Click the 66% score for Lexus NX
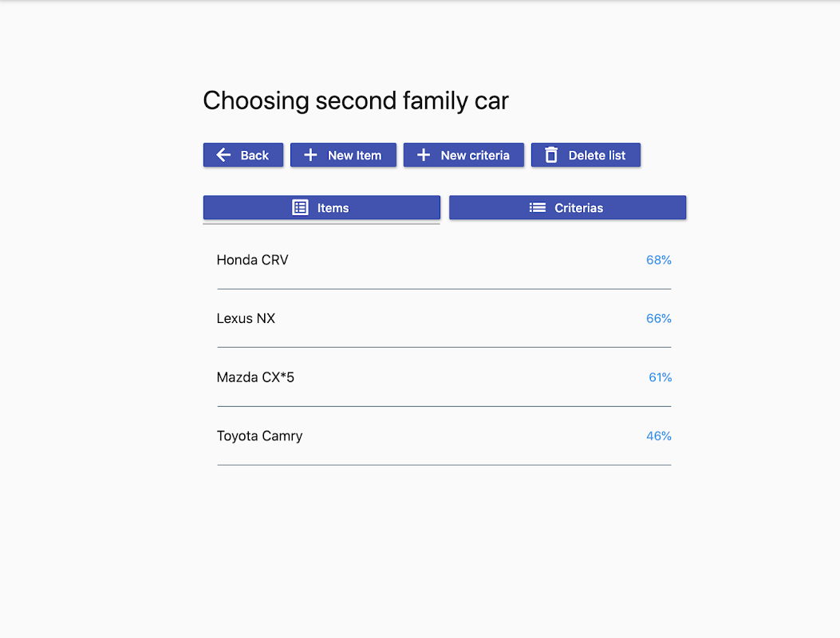The image size is (840, 638). coord(658,318)
